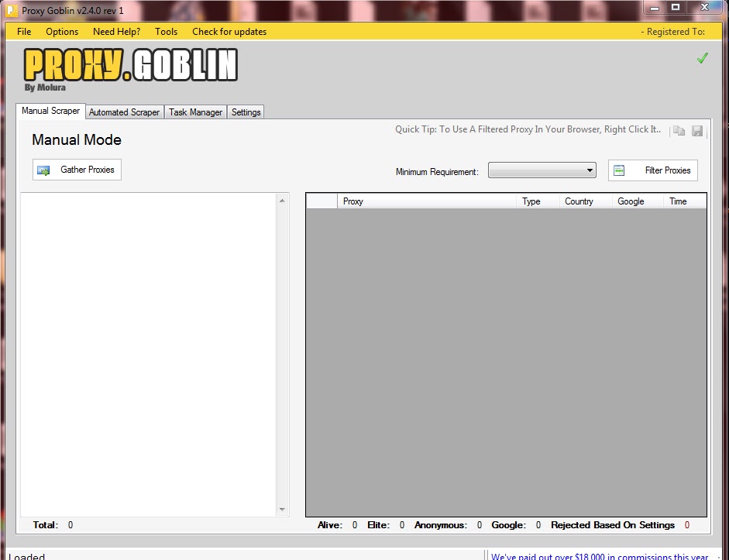Screen dimensions: 729x560
Task: Sort by the Proxy column header
Action: coord(427,201)
